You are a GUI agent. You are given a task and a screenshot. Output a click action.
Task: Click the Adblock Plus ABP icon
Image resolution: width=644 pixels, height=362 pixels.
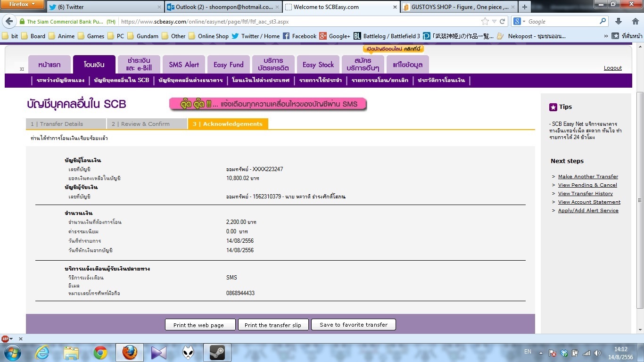(x=6, y=338)
